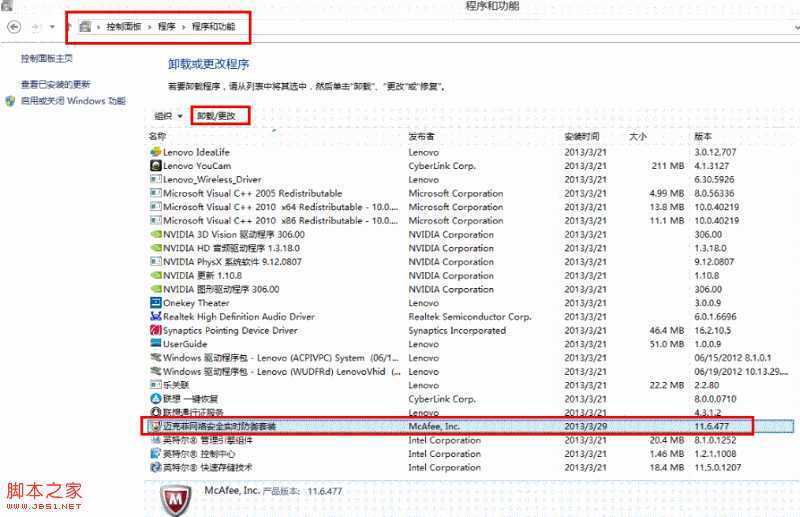This screenshot has width=800, height=517.
Task: Click the McAfee program row icon
Action: pyautogui.click(x=156, y=426)
